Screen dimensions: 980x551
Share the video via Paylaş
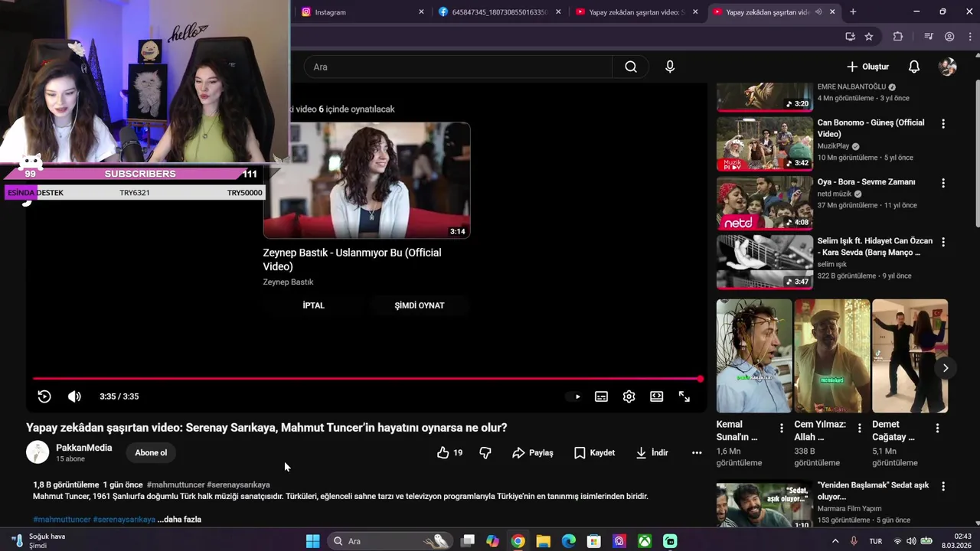pyautogui.click(x=533, y=453)
